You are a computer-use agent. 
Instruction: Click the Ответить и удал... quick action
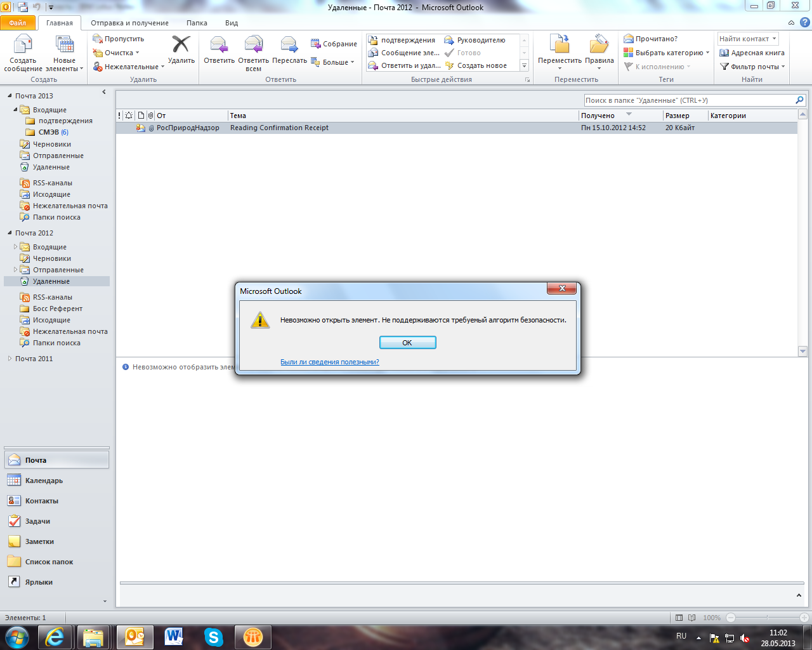coord(405,65)
